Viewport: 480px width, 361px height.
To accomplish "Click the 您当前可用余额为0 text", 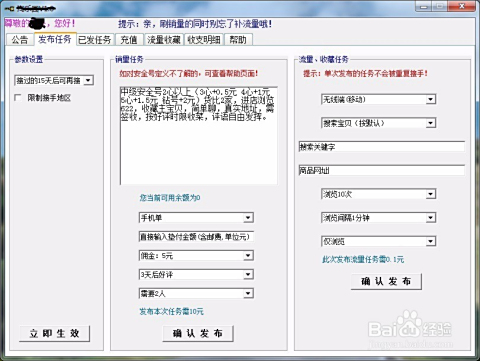I will pyautogui.click(x=170, y=198).
